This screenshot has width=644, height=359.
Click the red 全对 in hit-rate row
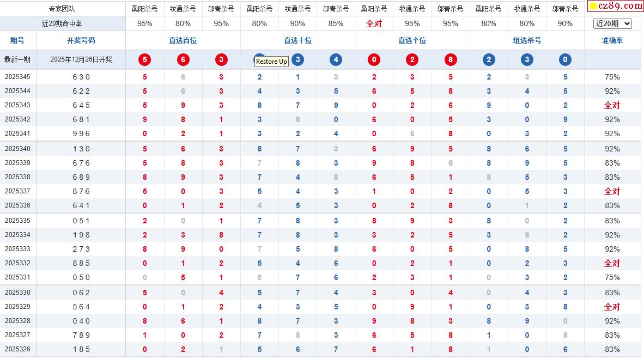coord(374,23)
